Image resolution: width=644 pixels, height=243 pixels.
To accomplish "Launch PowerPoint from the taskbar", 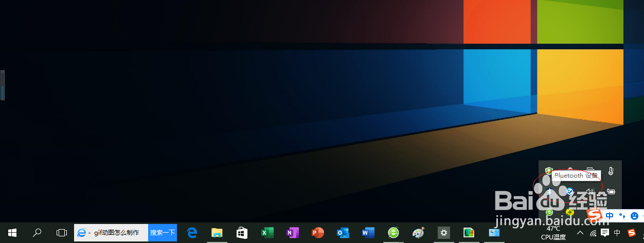I will tap(317, 233).
